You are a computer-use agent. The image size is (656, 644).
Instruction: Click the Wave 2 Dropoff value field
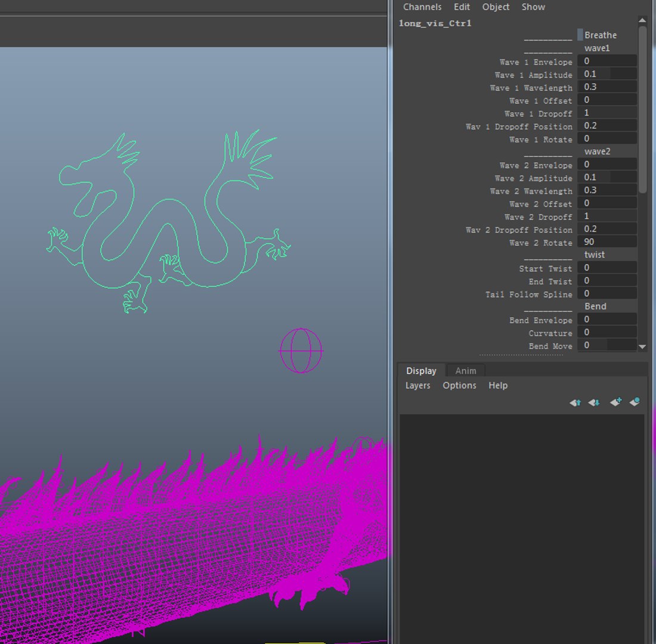coord(607,216)
